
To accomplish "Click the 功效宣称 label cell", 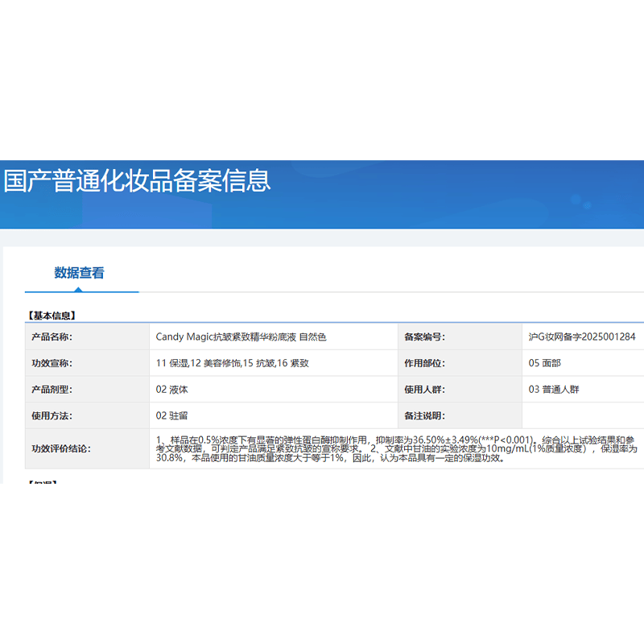I will pyautogui.click(x=87, y=363).
